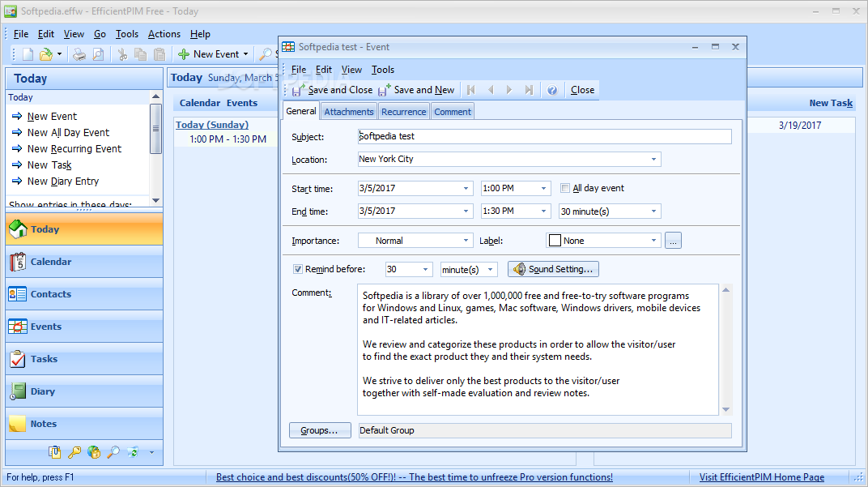Go to first record in Event window
Screen dimensions: 868x487
[471, 90]
